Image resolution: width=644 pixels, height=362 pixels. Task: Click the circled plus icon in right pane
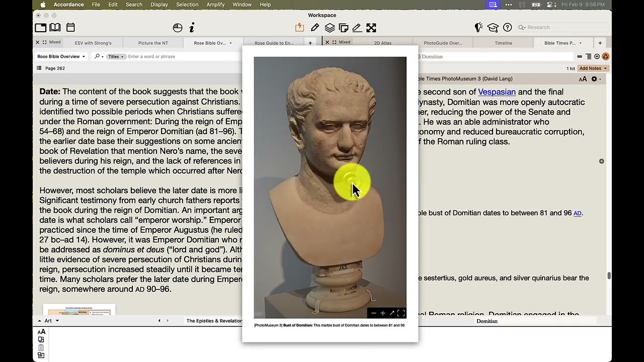[x=597, y=57]
